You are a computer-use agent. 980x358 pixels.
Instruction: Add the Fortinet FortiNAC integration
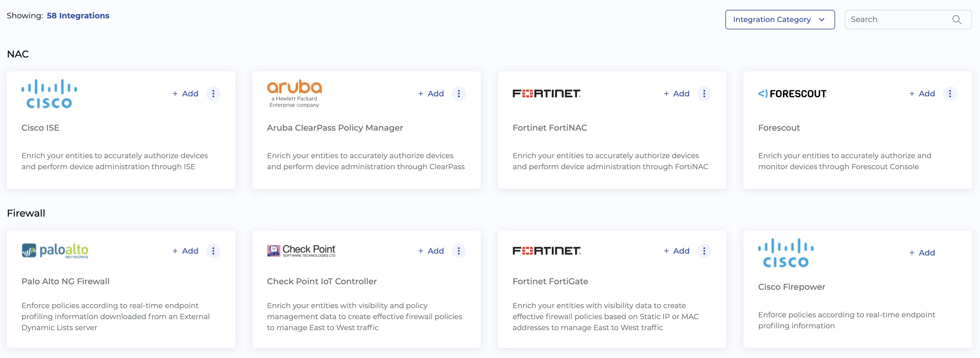(676, 93)
